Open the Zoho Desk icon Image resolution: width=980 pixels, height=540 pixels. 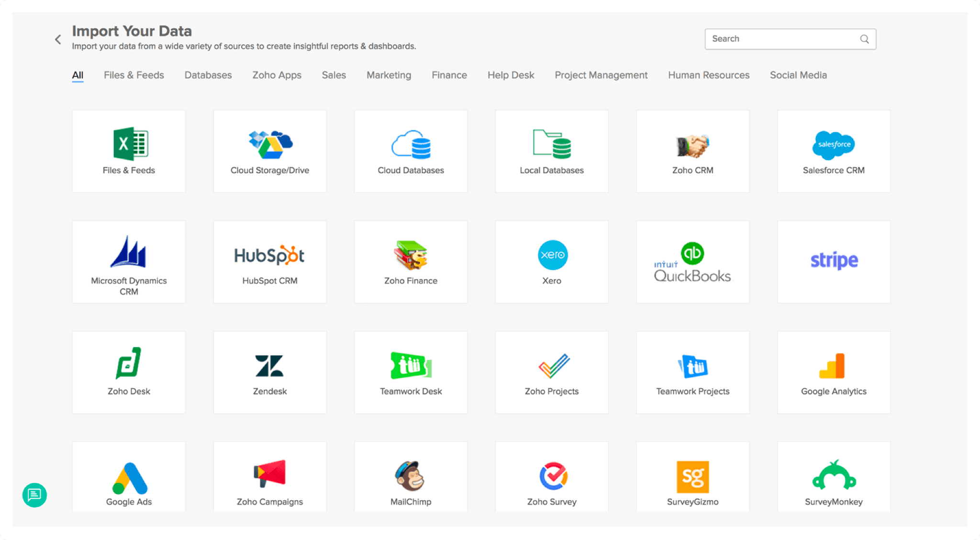[128, 363]
